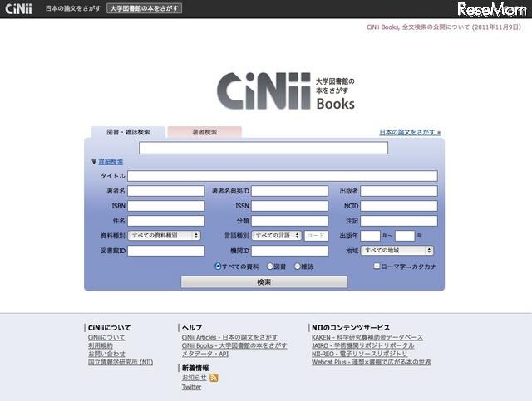The image size is (532, 401).
Task: Click the 図書館ID input field
Action: click(166, 251)
